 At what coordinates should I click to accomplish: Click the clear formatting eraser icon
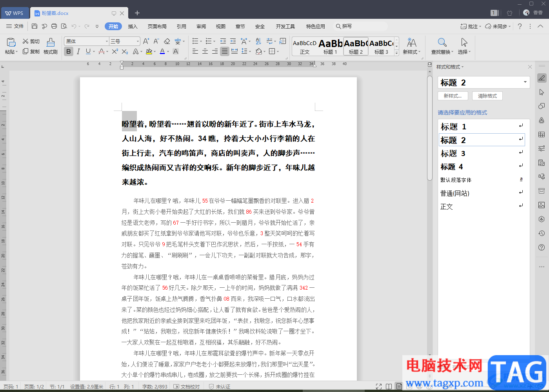pyautogui.click(x=167, y=41)
